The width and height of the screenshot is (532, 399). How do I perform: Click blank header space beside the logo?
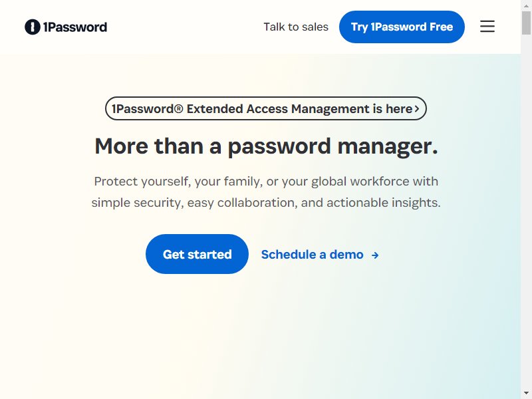point(185,27)
